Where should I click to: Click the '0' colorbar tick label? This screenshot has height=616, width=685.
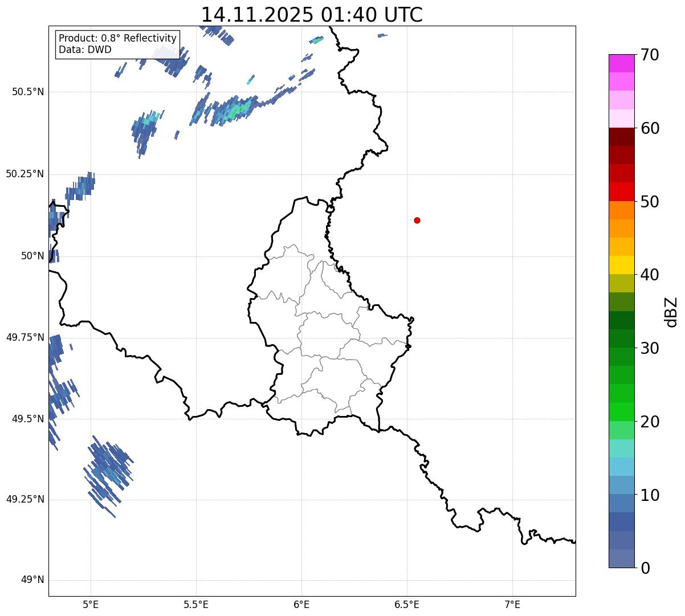[645, 568]
